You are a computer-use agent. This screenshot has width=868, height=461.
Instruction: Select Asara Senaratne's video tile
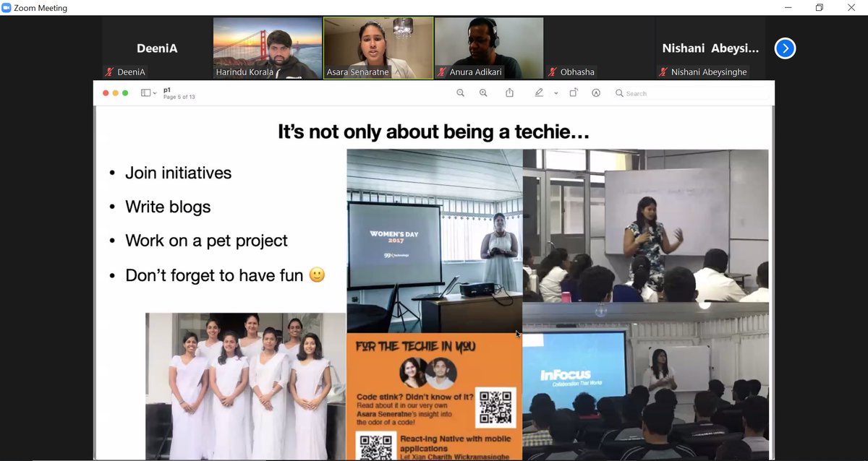click(378, 48)
